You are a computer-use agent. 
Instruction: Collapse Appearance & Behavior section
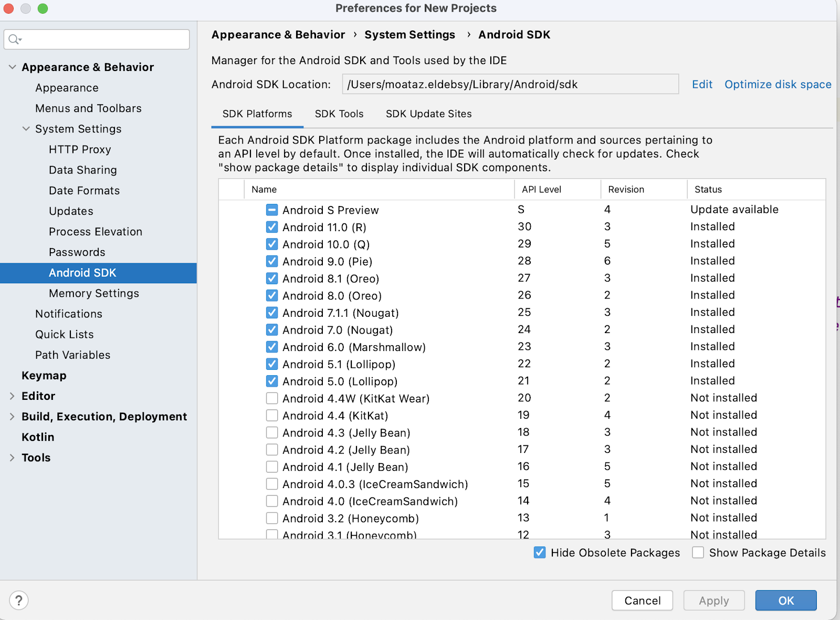click(x=13, y=67)
